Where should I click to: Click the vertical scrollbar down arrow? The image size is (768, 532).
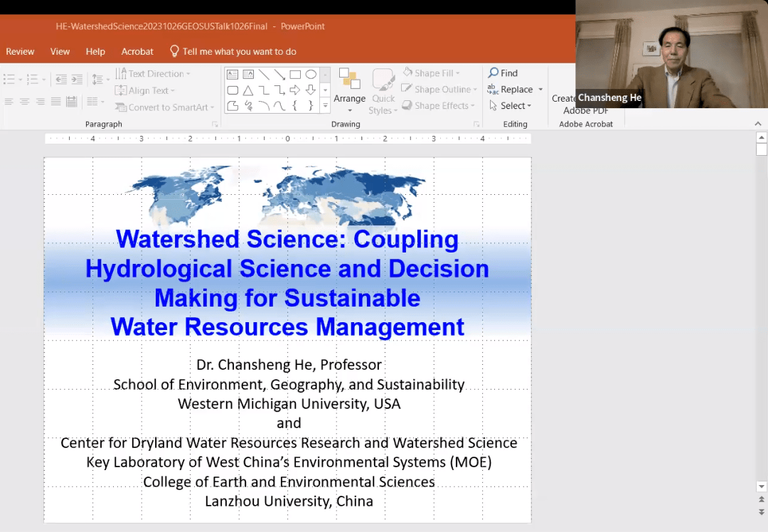point(762,486)
